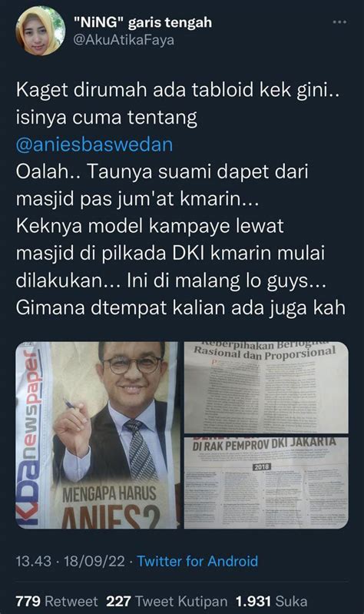Image resolution: width=364 pixels, height=614 pixels.
Task: View the Rasional dan Proporsional article photo
Action: [266, 387]
